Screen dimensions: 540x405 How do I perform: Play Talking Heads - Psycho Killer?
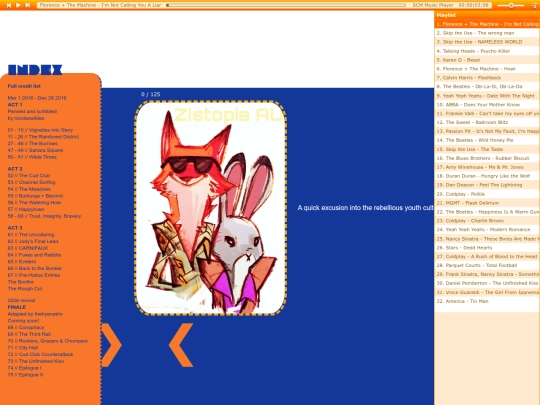pos(487,51)
